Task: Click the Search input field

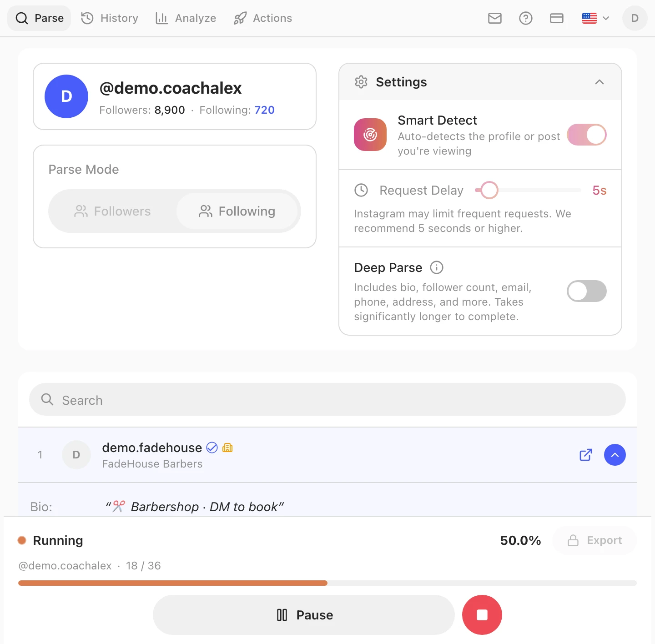Action: (327, 399)
